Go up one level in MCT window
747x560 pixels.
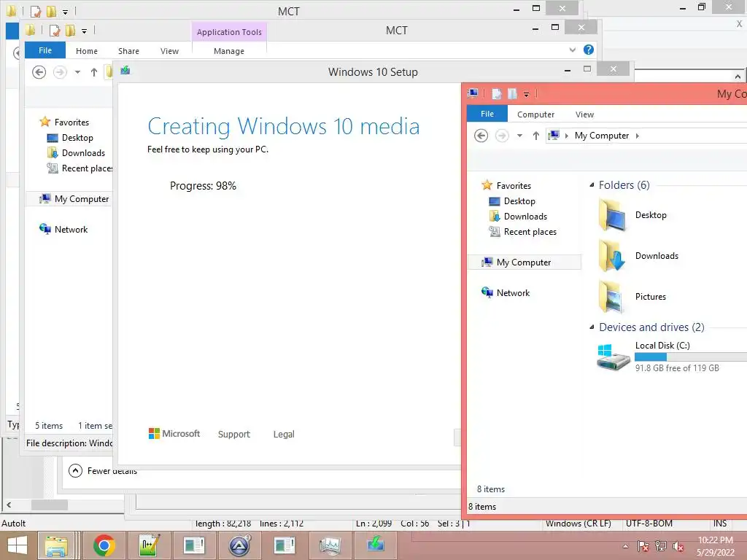click(94, 72)
